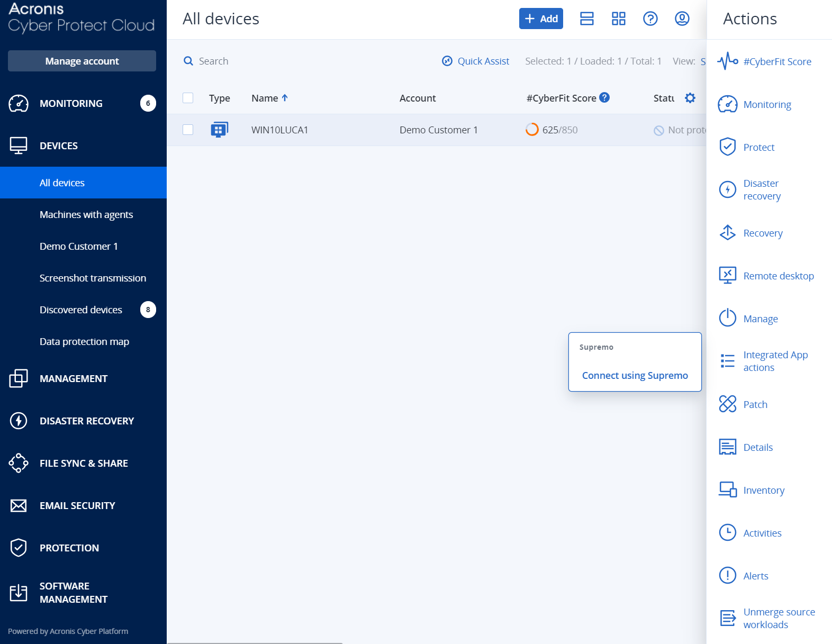Click the Account column header

click(x=418, y=98)
